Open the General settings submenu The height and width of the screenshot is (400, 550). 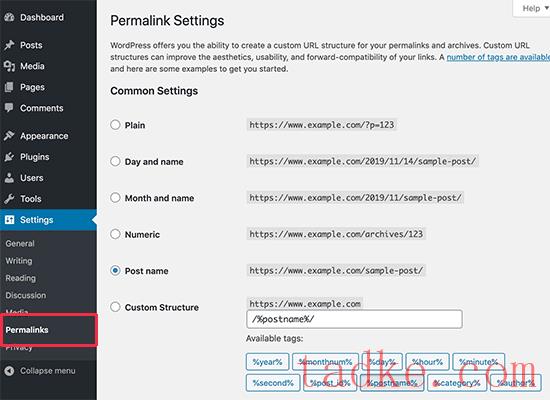[x=20, y=243]
